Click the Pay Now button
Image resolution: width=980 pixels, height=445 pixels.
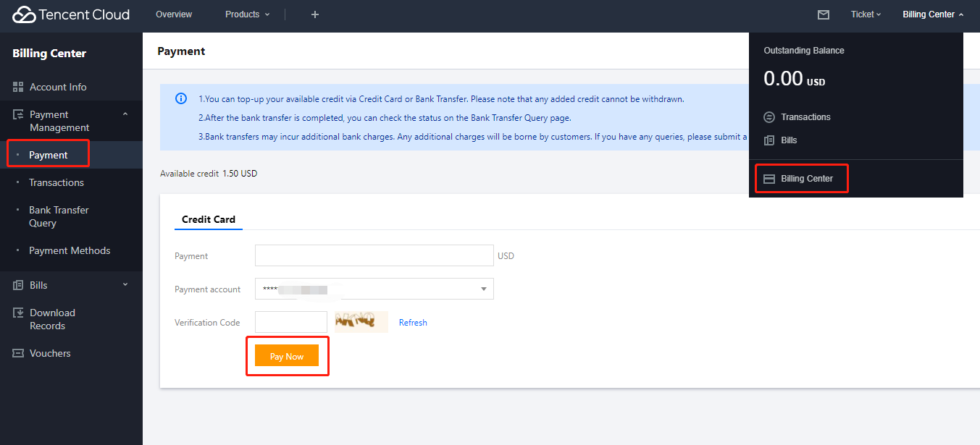click(x=287, y=356)
